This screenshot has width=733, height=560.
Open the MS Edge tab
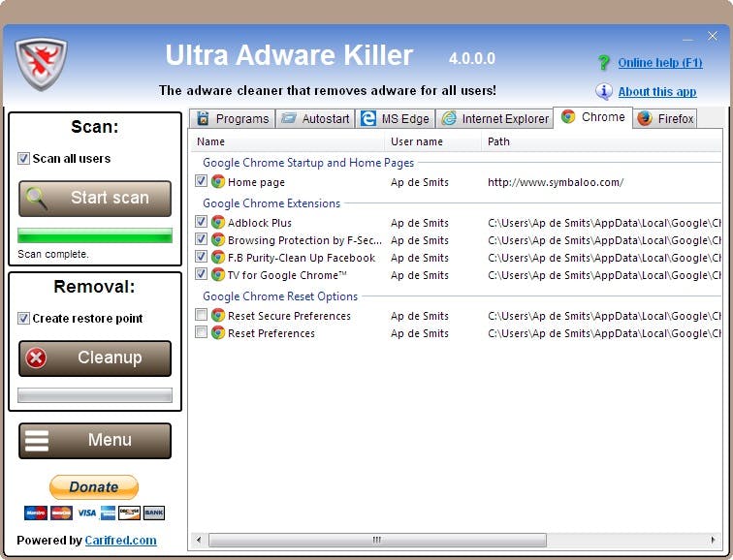pyautogui.click(x=395, y=118)
